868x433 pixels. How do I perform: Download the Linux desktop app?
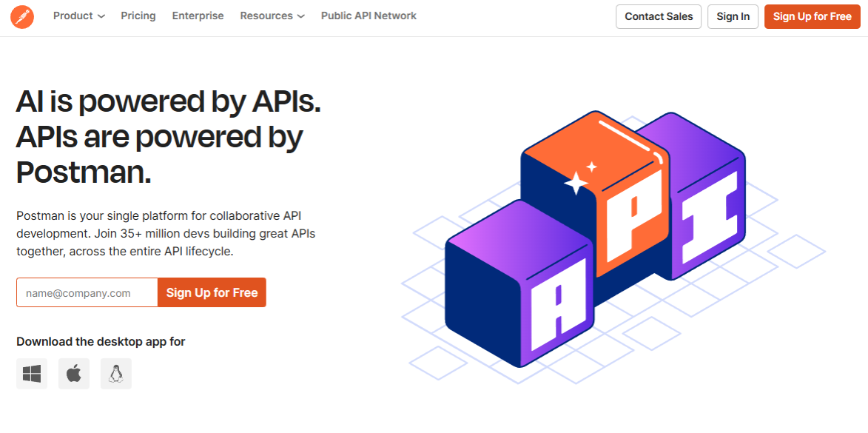pyautogui.click(x=115, y=374)
